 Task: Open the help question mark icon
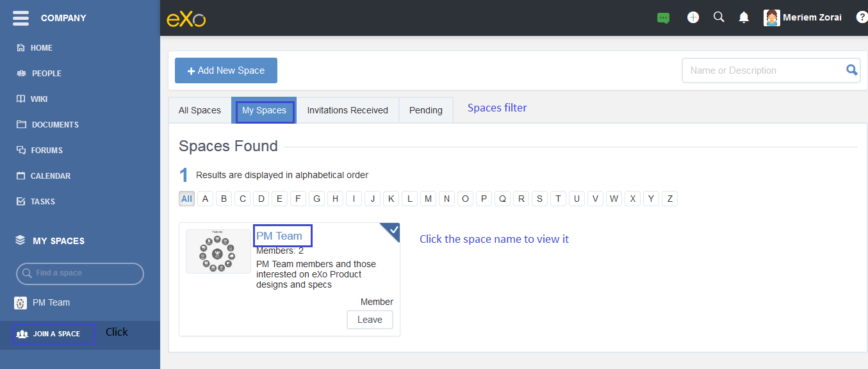coord(862,17)
